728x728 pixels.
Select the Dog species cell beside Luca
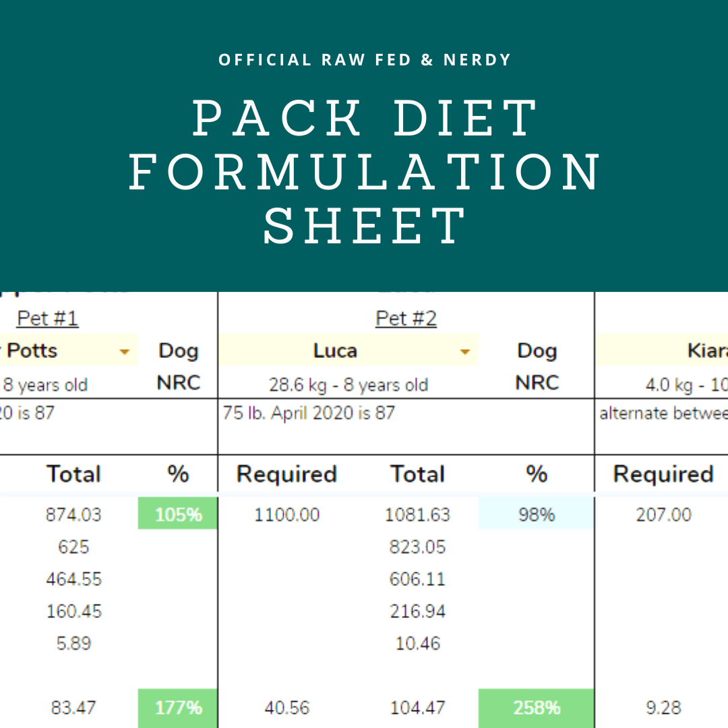[x=537, y=351]
